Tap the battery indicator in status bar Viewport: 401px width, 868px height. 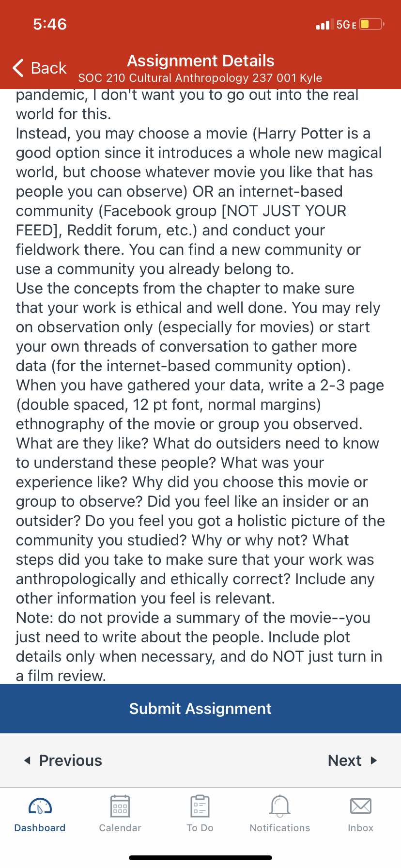pyautogui.click(x=371, y=24)
